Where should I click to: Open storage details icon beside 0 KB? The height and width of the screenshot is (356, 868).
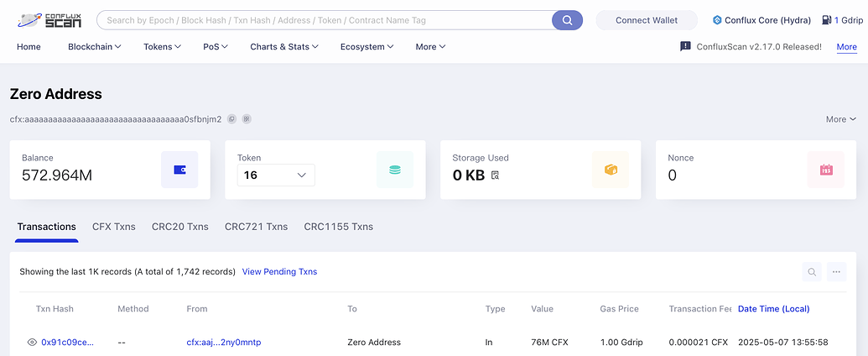[x=495, y=175]
